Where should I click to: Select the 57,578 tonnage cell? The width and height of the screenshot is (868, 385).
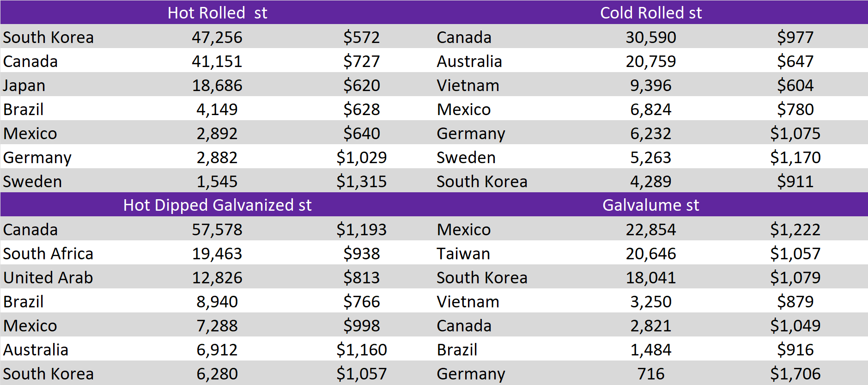coord(217,230)
